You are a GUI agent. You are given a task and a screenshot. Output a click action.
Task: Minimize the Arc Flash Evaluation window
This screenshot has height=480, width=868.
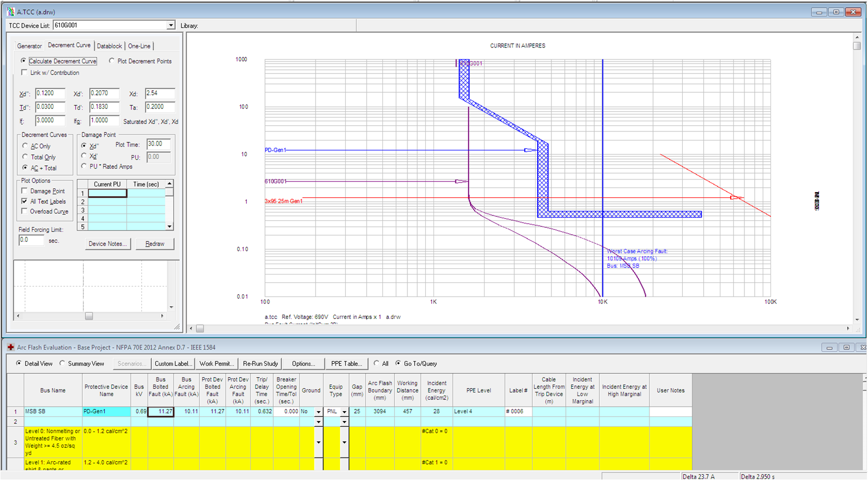(x=829, y=347)
